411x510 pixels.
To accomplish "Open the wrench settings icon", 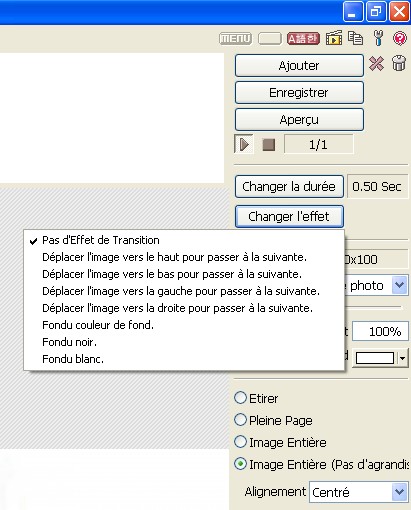I will pos(378,38).
